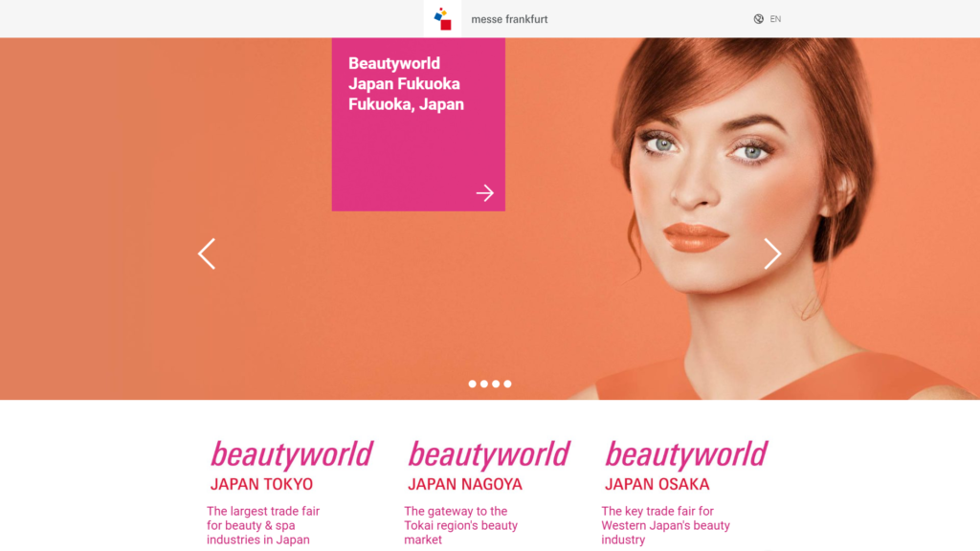This screenshot has height=551, width=980.
Task: Select the first carousel dot
Action: (473, 384)
